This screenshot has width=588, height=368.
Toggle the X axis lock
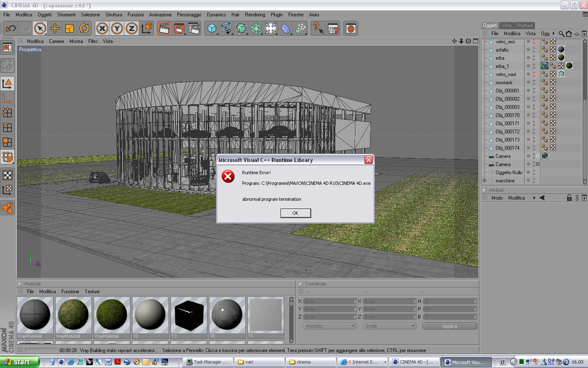102,29
